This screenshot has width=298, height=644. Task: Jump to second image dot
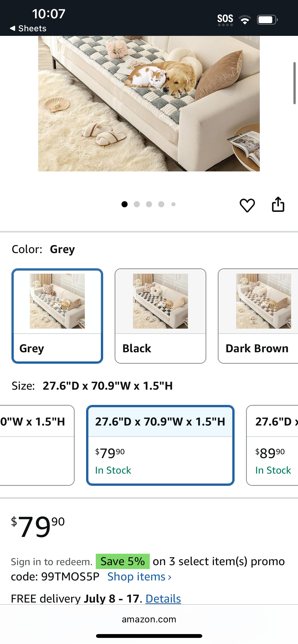137,204
